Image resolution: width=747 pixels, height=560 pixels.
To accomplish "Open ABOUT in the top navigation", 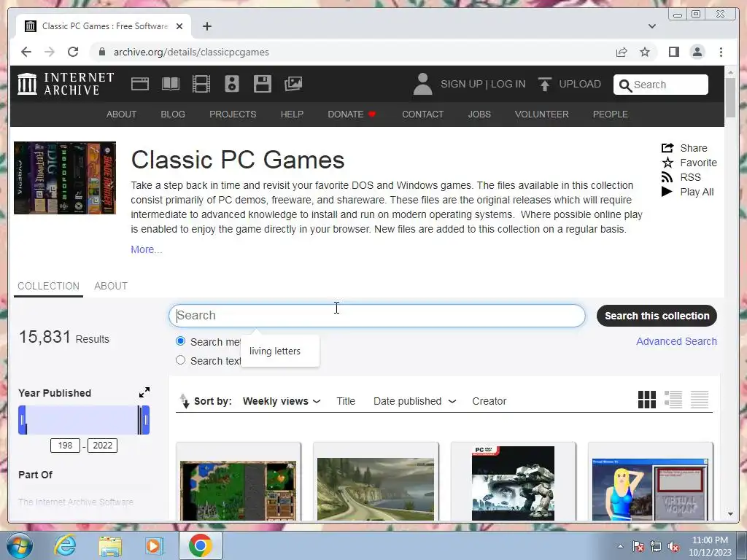I will (x=122, y=114).
